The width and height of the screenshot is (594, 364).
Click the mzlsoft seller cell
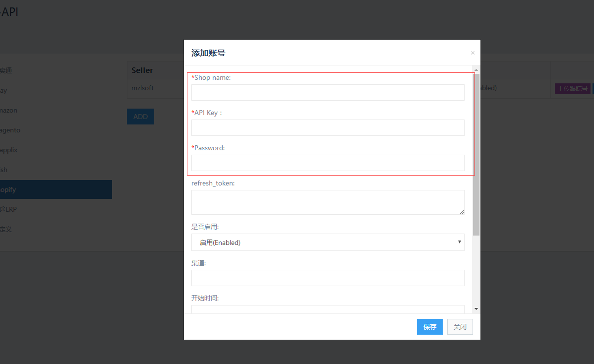(142, 88)
